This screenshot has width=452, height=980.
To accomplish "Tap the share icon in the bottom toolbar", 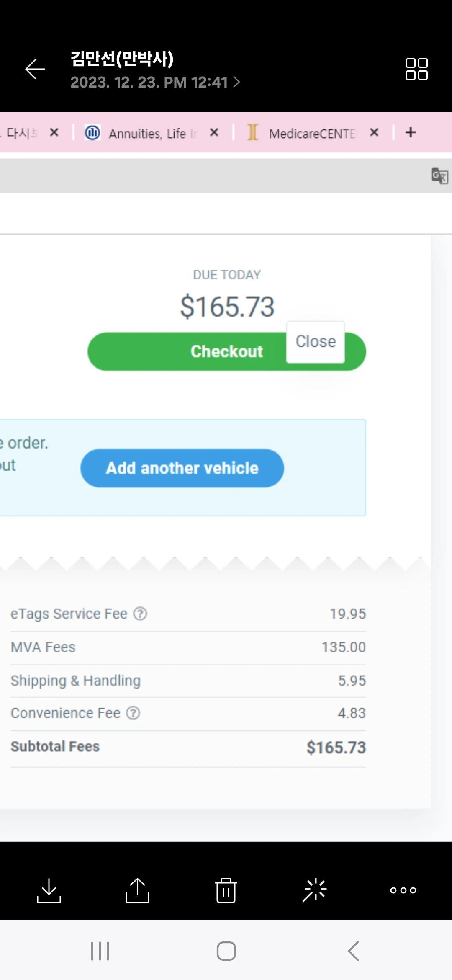I will 138,890.
